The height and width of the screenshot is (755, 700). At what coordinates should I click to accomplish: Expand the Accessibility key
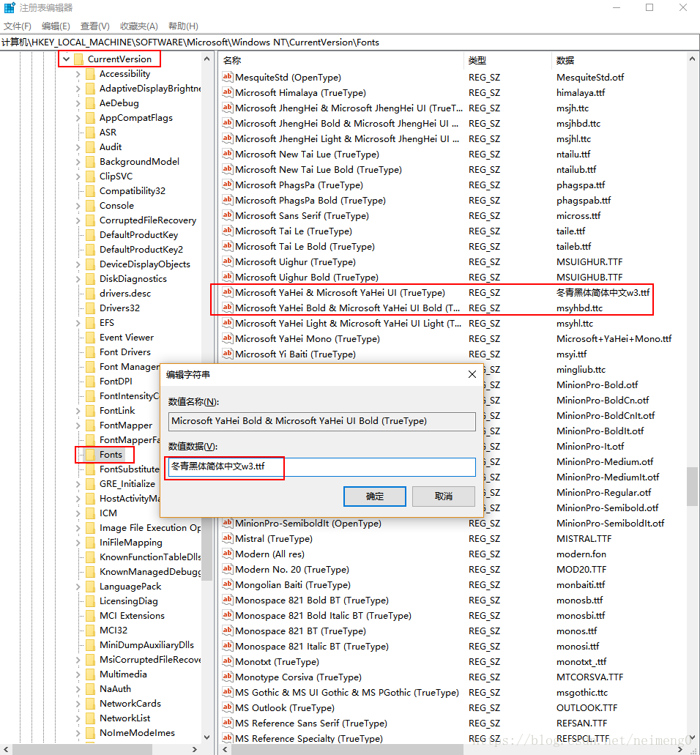click(78, 74)
